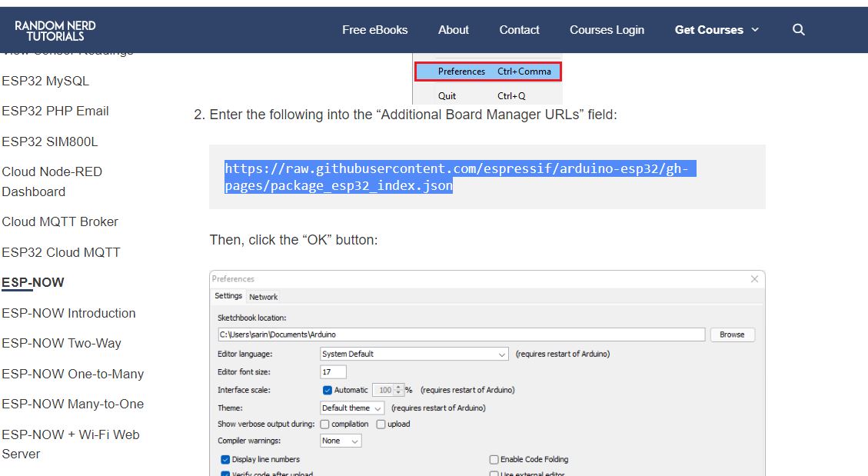Toggle Display line numbers checkbox
The height and width of the screenshot is (476, 868).
[x=225, y=459]
